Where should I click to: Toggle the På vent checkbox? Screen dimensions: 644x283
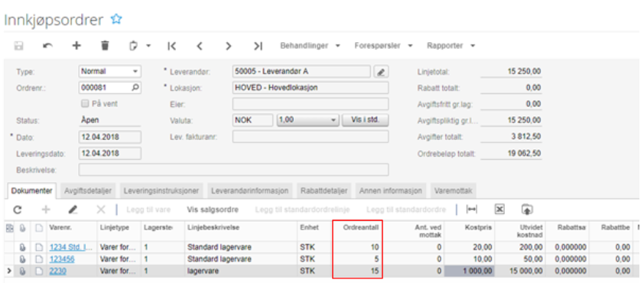tap(86, 104)
